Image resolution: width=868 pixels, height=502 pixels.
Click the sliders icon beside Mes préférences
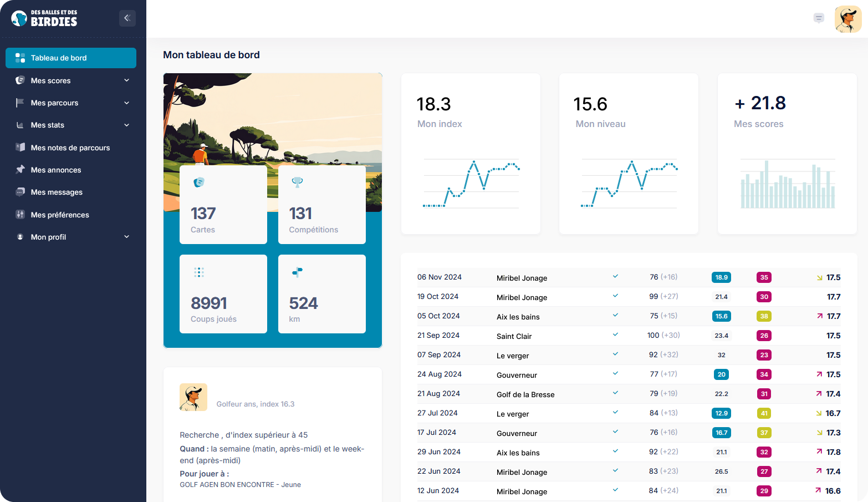[20, 215]
